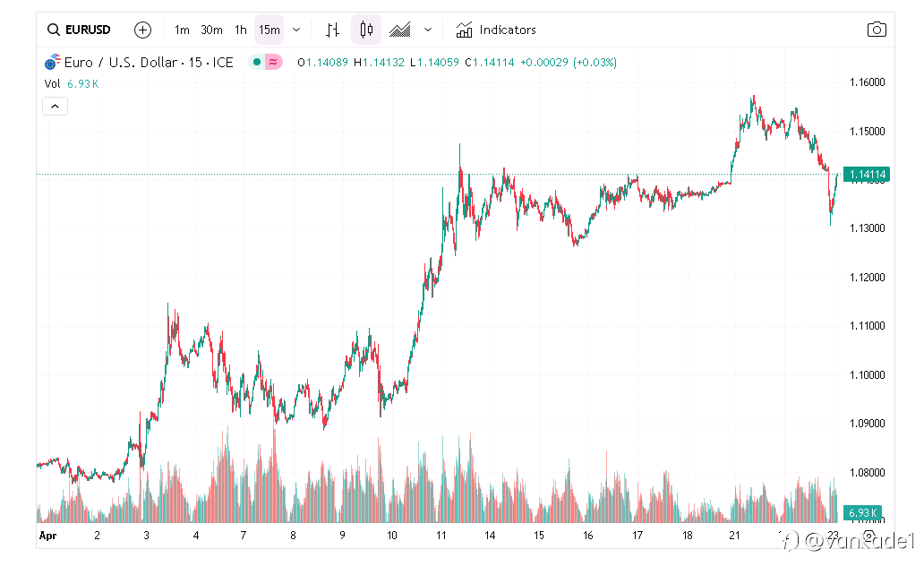Select the area chart style icon

[400, 30]
